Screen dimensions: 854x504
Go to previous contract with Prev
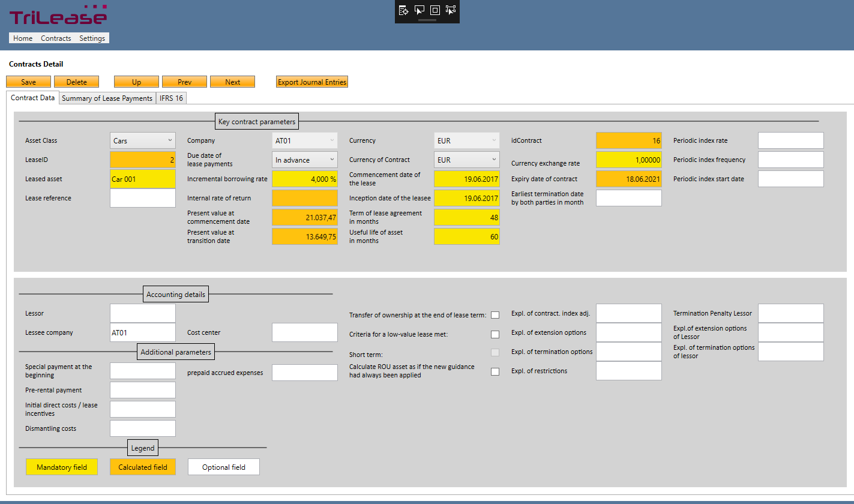(x=184, y=82)
